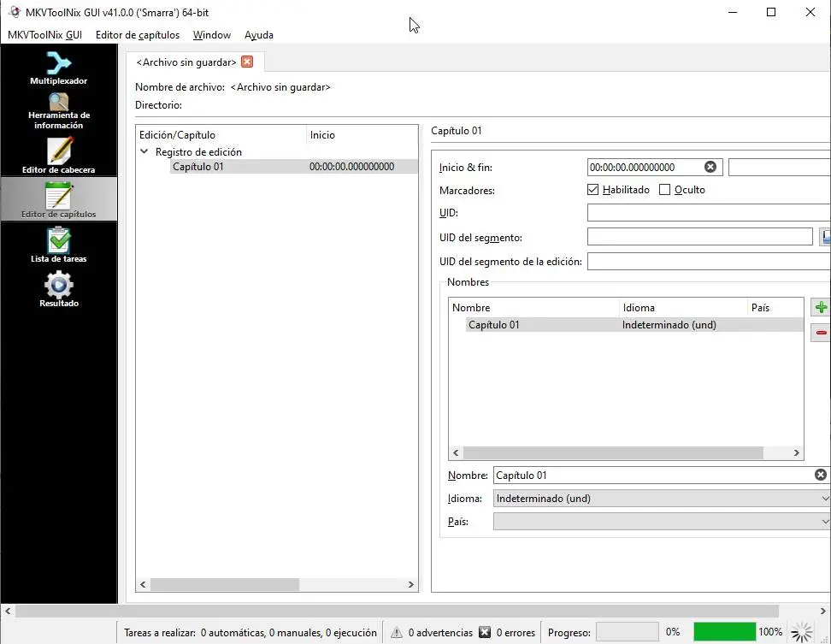Click the Edición/Capítulo column header
This screenshot has width=831, height=644.
tap(221, 134)
